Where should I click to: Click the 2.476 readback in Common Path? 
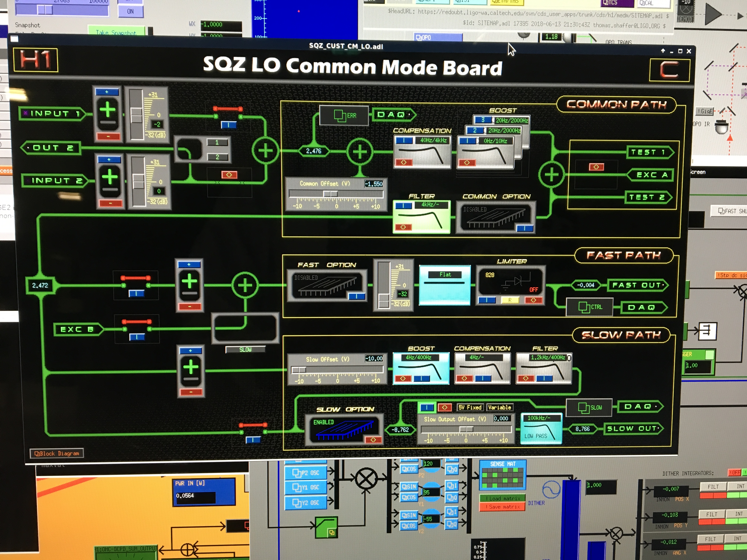313,151
